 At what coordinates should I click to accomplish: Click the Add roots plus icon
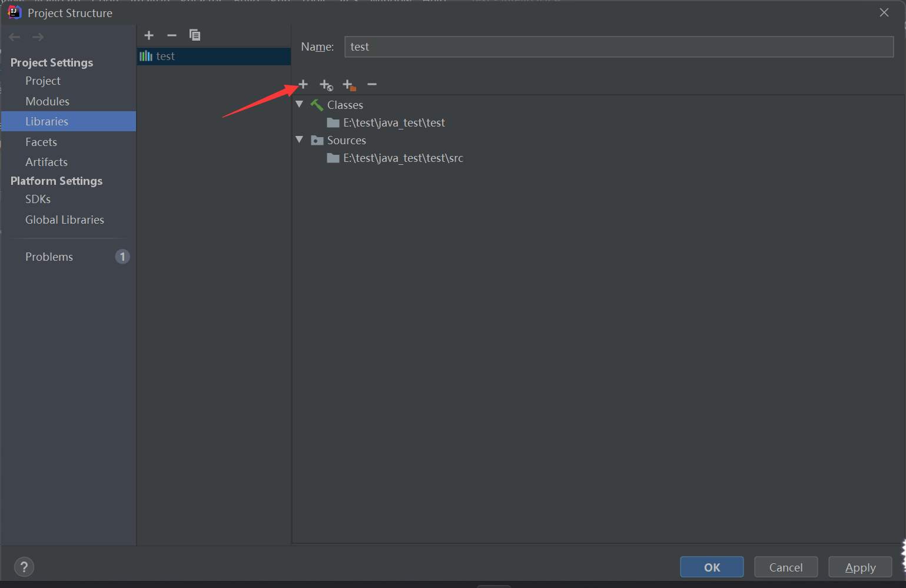point(303,85)
